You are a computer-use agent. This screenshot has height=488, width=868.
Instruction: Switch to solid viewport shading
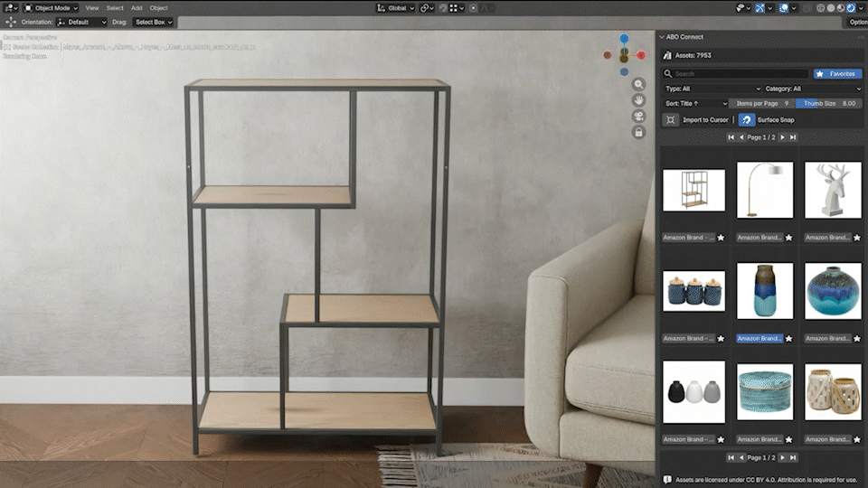click(x=830, y=8)
